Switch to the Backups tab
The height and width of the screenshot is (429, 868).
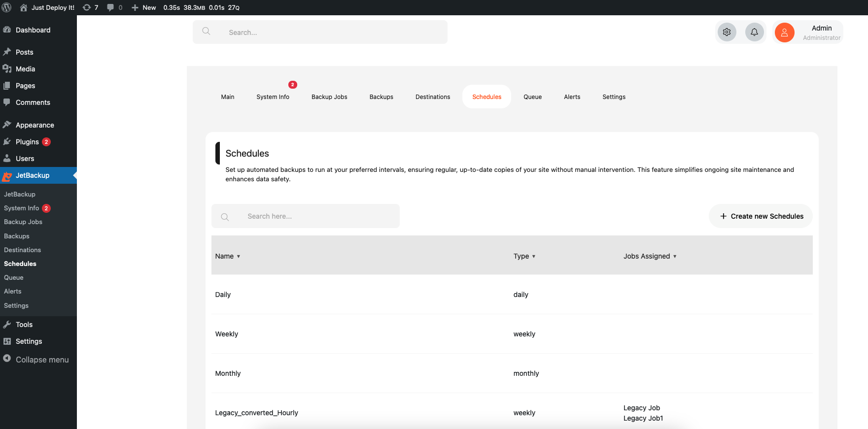click(x=382, y=97)
